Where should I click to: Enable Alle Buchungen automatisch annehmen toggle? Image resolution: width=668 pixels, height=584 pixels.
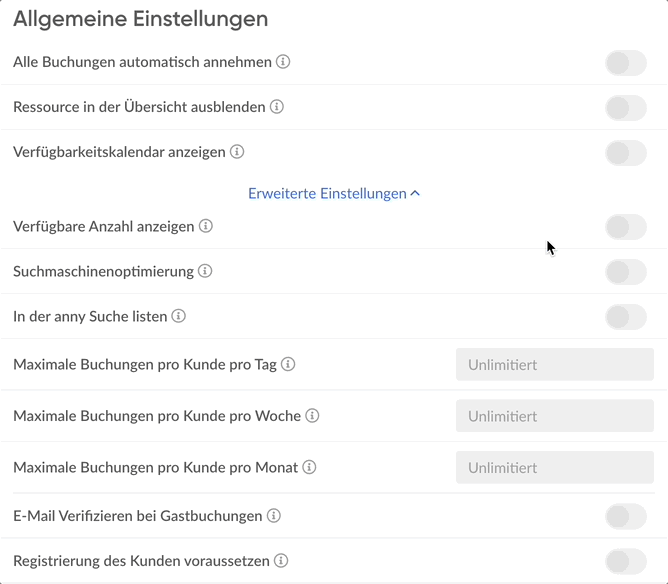tap(626, 63)
